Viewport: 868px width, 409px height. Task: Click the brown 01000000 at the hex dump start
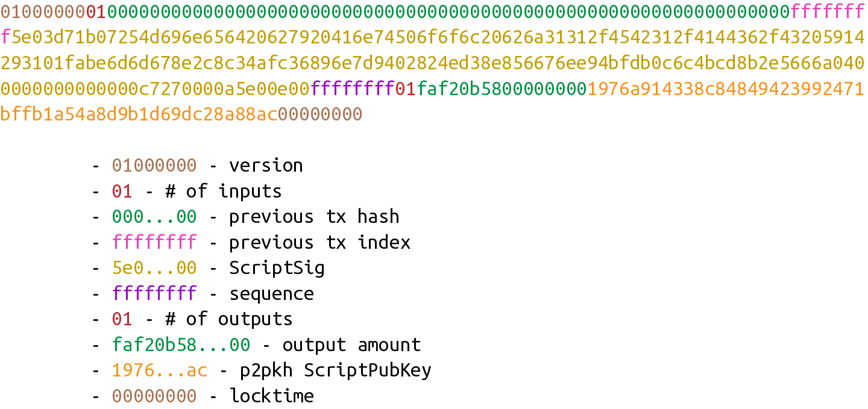[43, 11]
